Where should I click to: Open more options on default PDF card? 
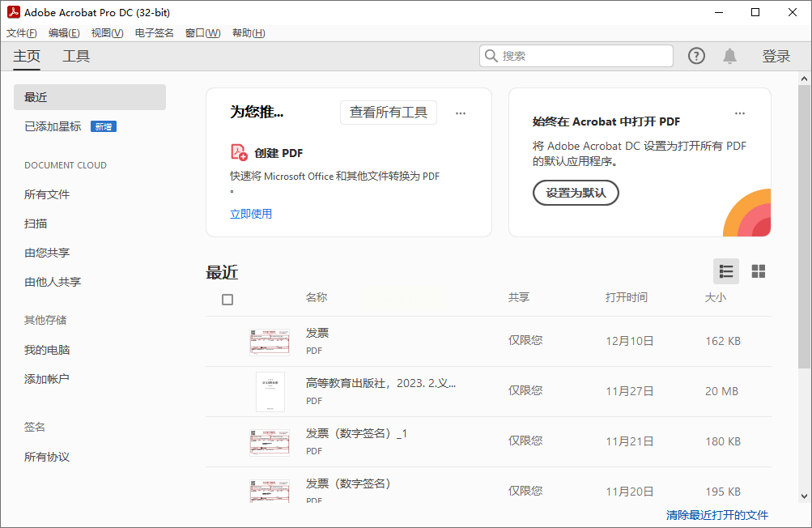tap(739, 113)
